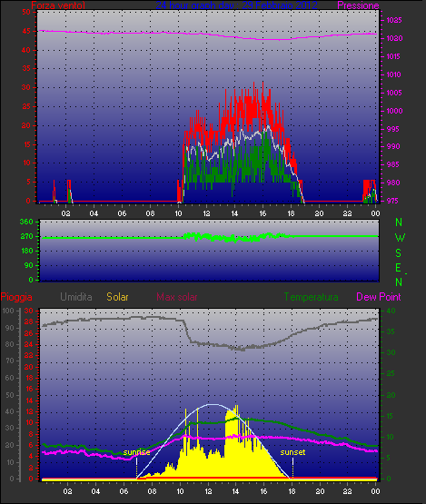
Task: Click the sunrise marker label
Action: tap(136, 452)
